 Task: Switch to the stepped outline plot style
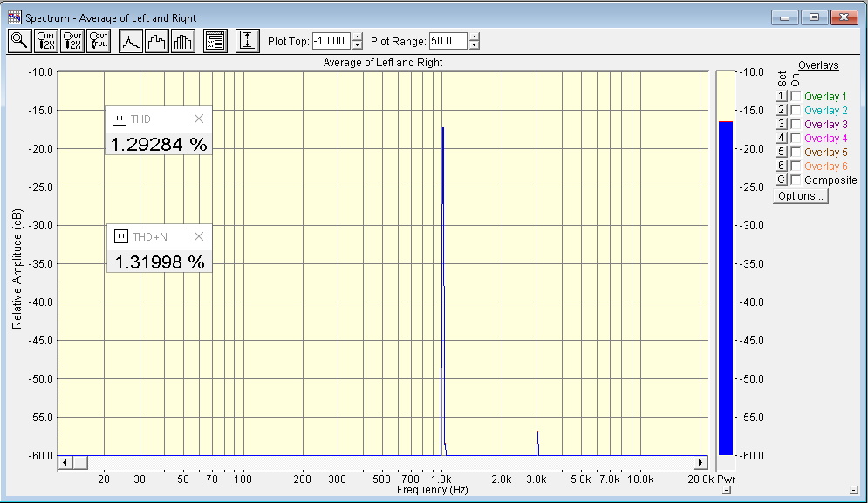click(x=156, y=41)
